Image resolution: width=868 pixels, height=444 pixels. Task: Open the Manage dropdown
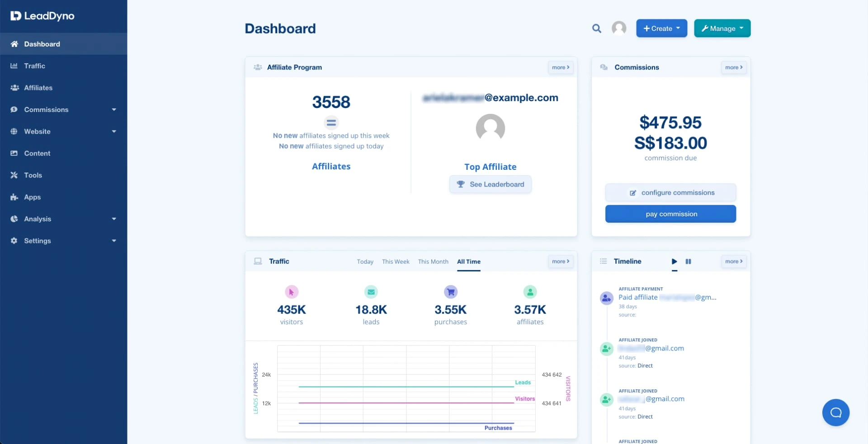pos(722,28)
